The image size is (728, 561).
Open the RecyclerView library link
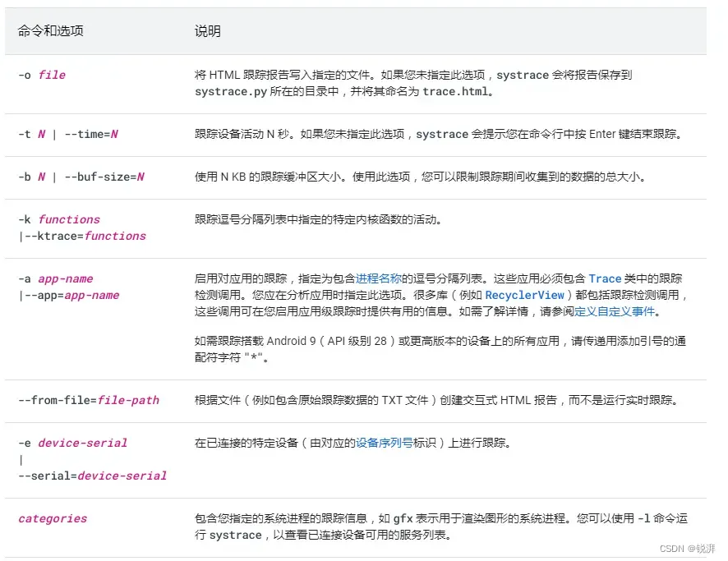[526, 296]
